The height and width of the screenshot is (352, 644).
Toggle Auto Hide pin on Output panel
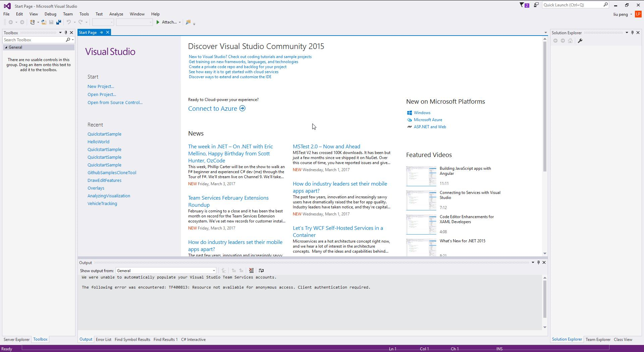click(538, 262)
